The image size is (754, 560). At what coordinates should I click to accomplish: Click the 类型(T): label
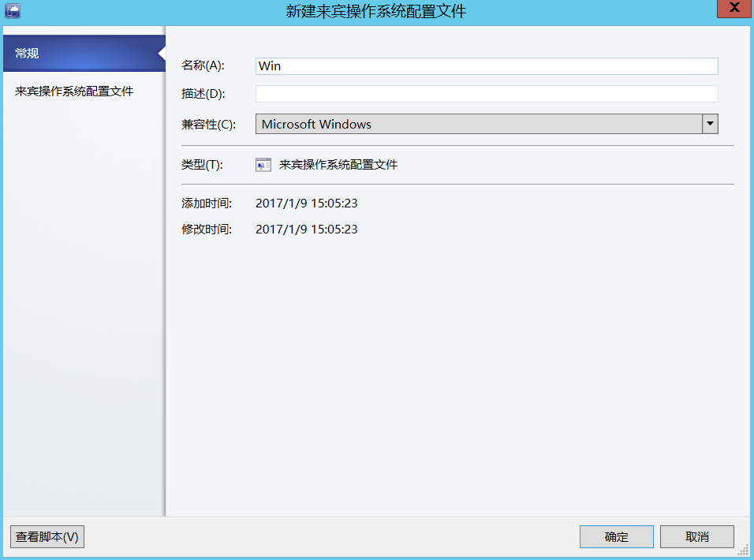tap(202, 165)
